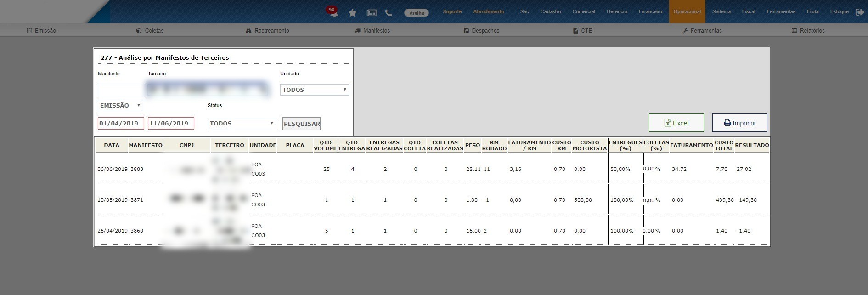Click the Imprimir print button
868x295 pixels.
[740, 123]
